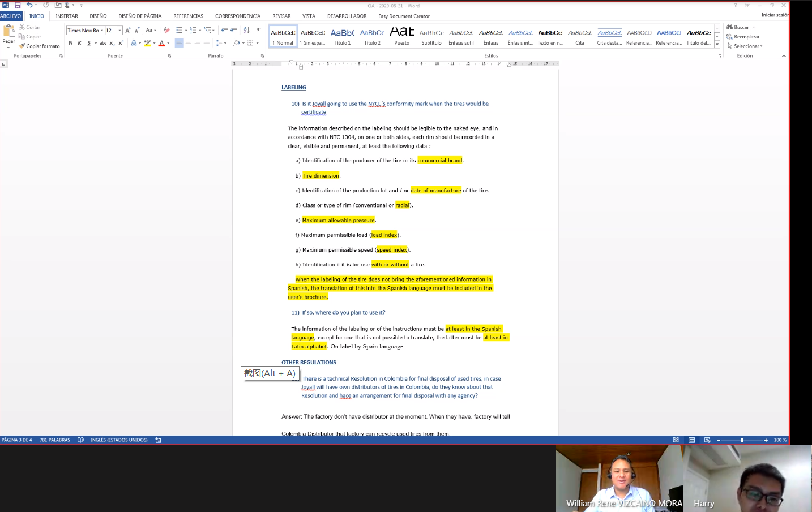Click the sort A-Z icon
Viewport: 812px width, 512px height.
[246, 31]
